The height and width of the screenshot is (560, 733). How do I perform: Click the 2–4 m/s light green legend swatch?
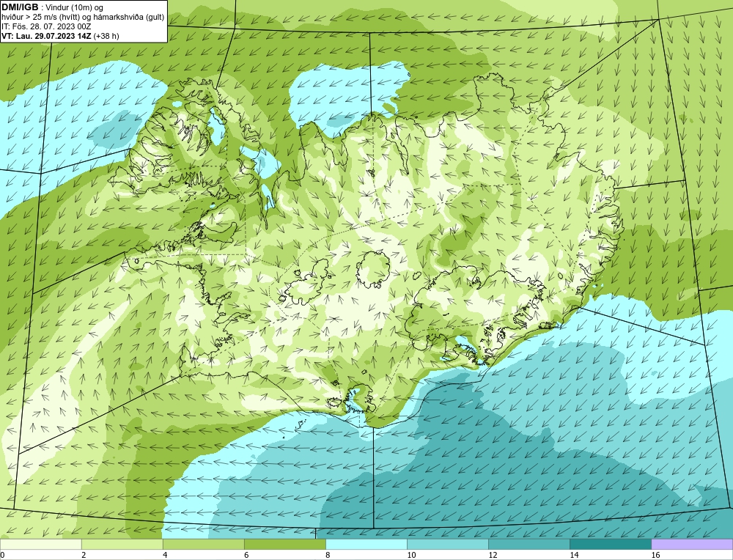(122, 544)
